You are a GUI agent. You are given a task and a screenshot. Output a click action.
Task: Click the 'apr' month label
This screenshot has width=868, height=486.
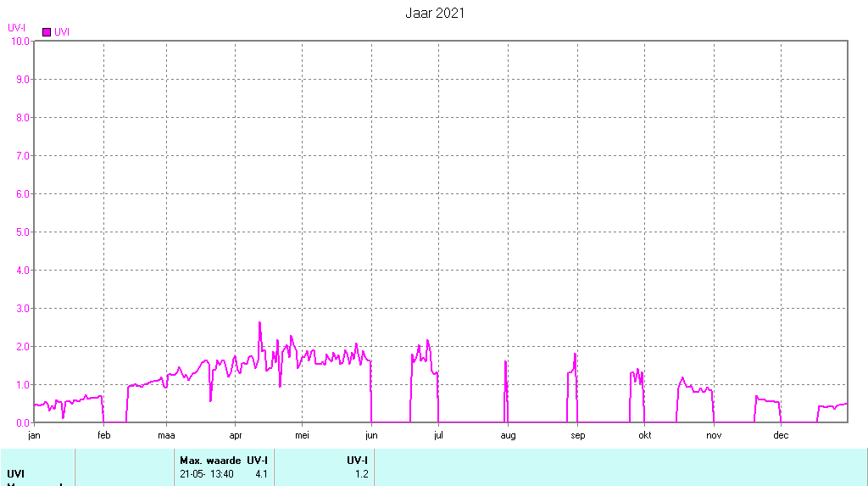(x=236, y=436)
